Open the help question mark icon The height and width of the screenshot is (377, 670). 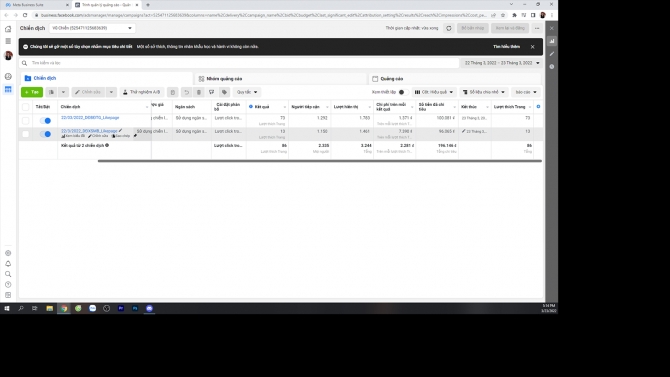coord(8,285)
